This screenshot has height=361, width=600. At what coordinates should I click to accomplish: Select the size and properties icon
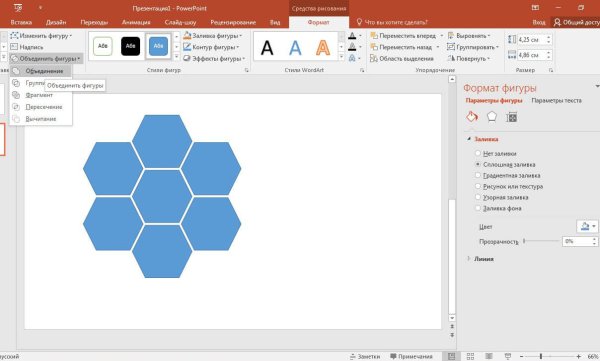(512, 117)
